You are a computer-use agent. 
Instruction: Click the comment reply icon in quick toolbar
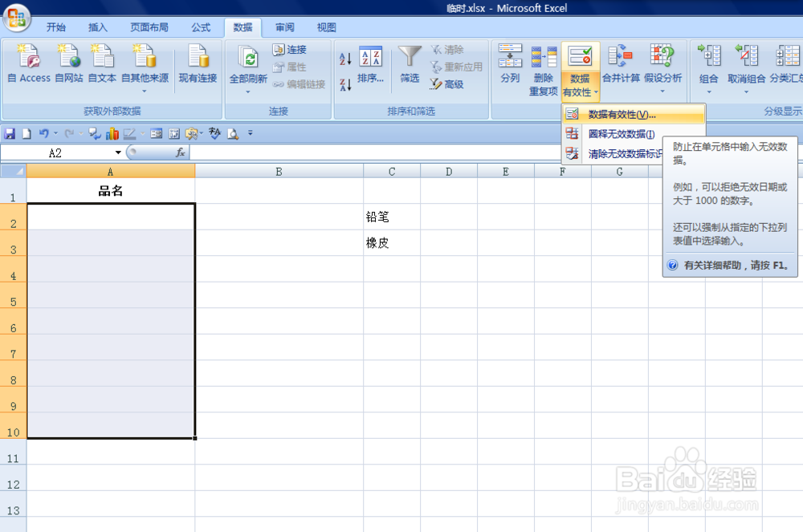pos(94,134)
